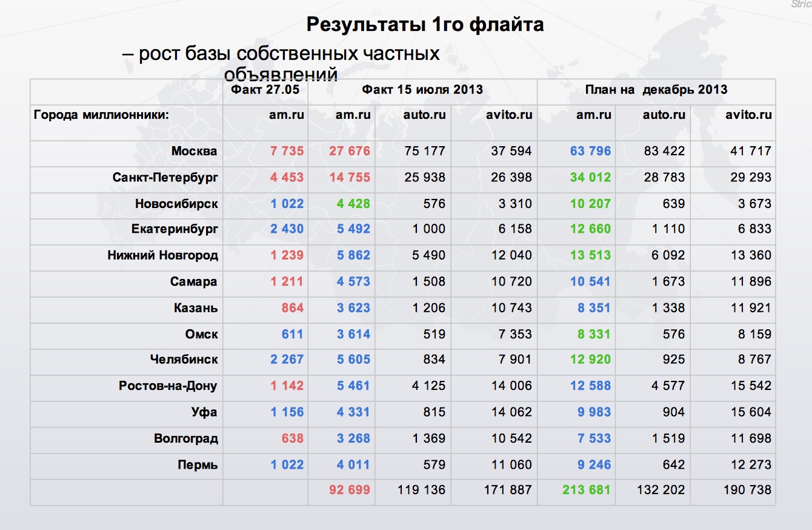
Task: Click the red value "7 735" for Москва
Action: click(x=287, y=151)
